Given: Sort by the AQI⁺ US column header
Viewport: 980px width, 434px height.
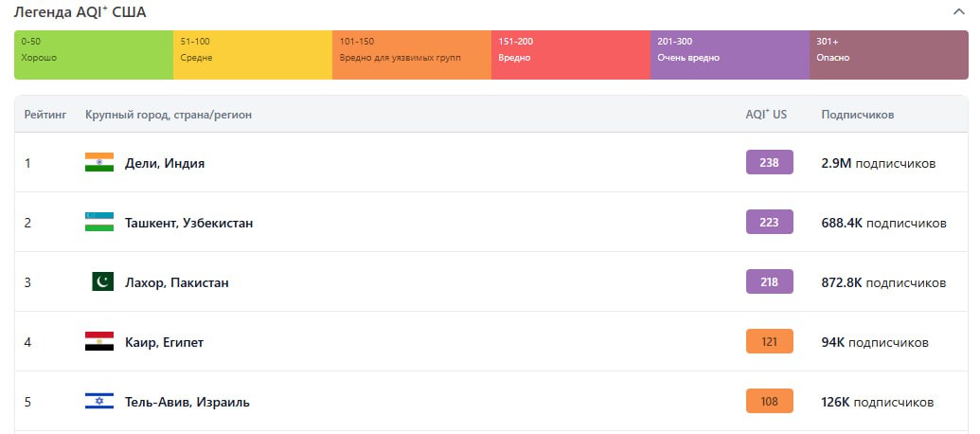Looking at the screenshot, I should tap(766, 115).
